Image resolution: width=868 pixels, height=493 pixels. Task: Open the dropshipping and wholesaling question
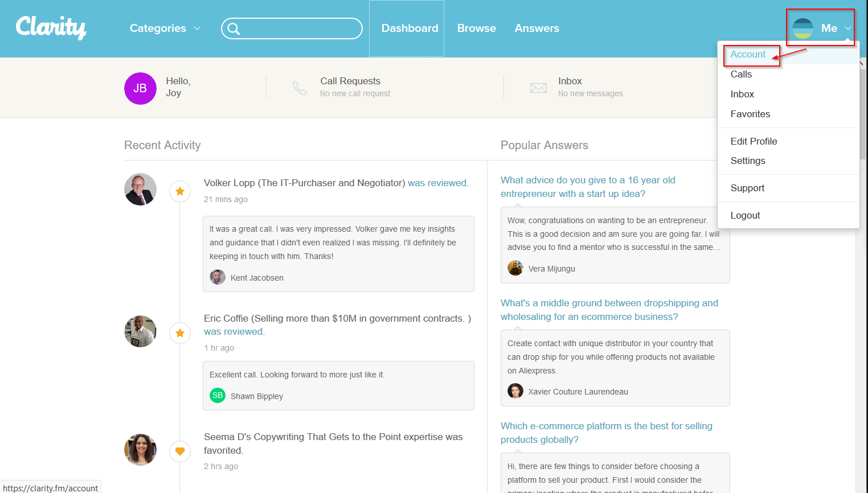(x=609, y=310)
